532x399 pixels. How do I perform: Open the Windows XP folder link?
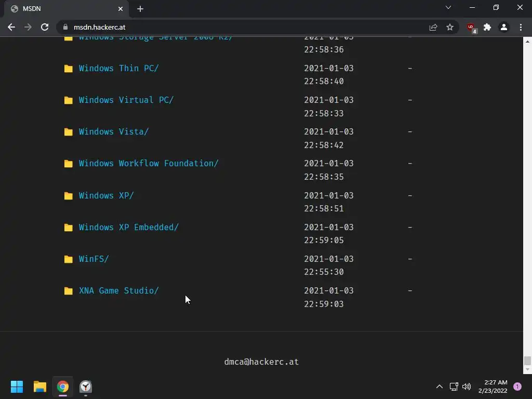[106, 195]
